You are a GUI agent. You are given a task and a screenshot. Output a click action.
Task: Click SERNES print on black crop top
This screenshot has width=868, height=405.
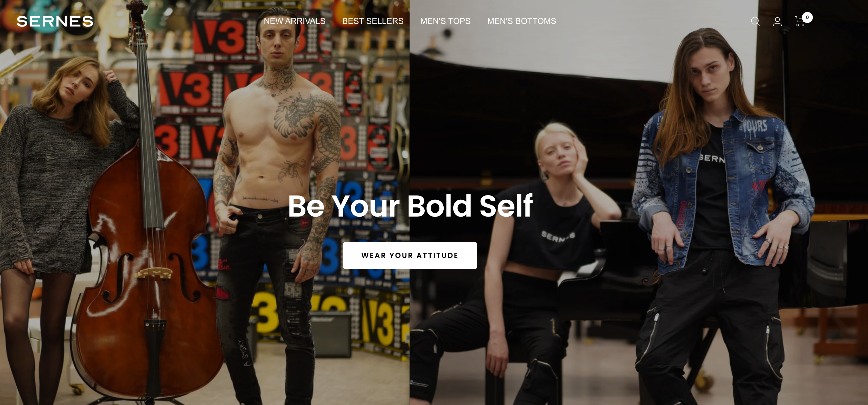pyautogui.click(x=558, y=237)
